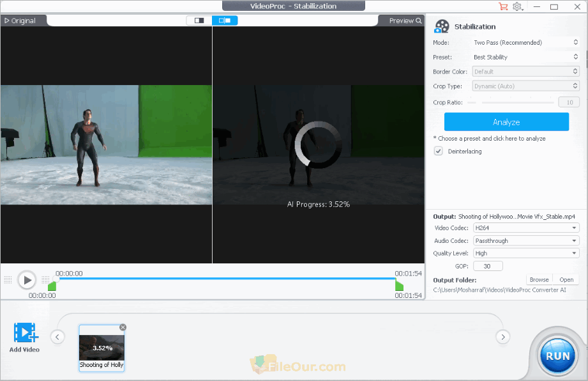
Task: Click the grip dots left of play button
Action: (x=8, y=279)
